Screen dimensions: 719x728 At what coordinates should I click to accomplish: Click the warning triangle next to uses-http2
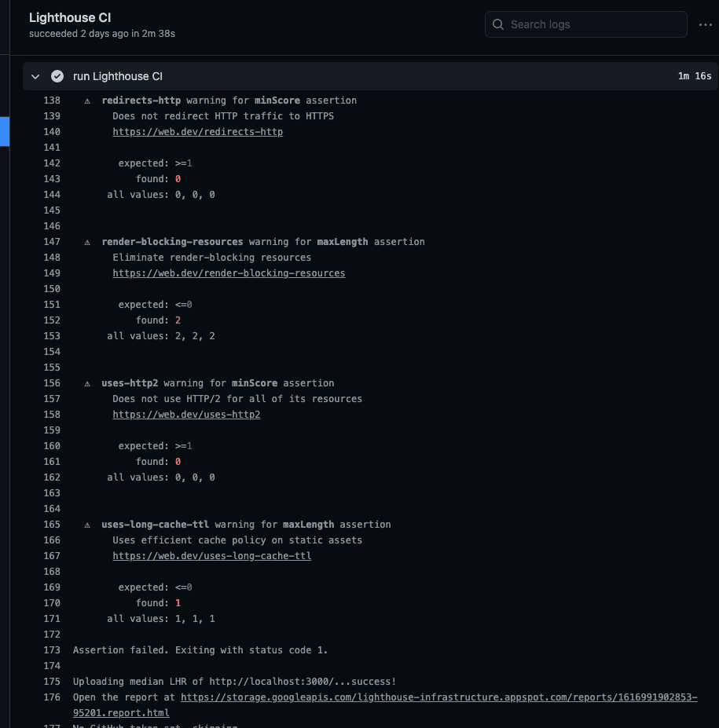(86, 383)
